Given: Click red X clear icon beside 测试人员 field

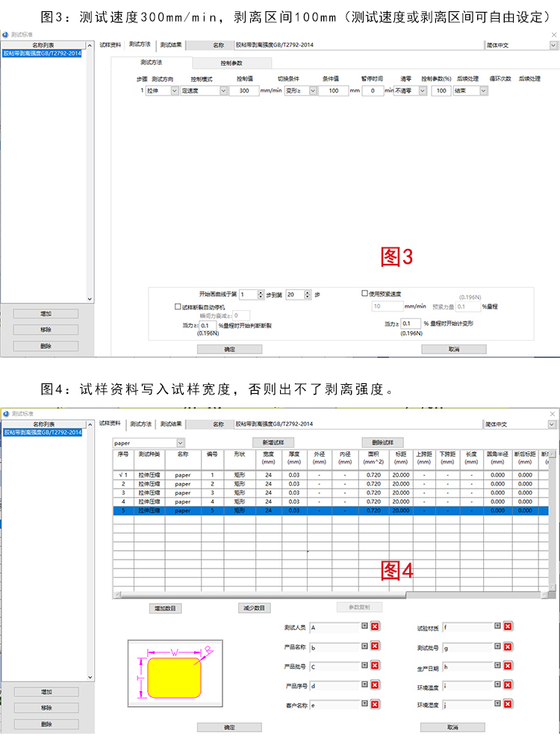Looking at the screenshot, I should [x=375, y=627].
